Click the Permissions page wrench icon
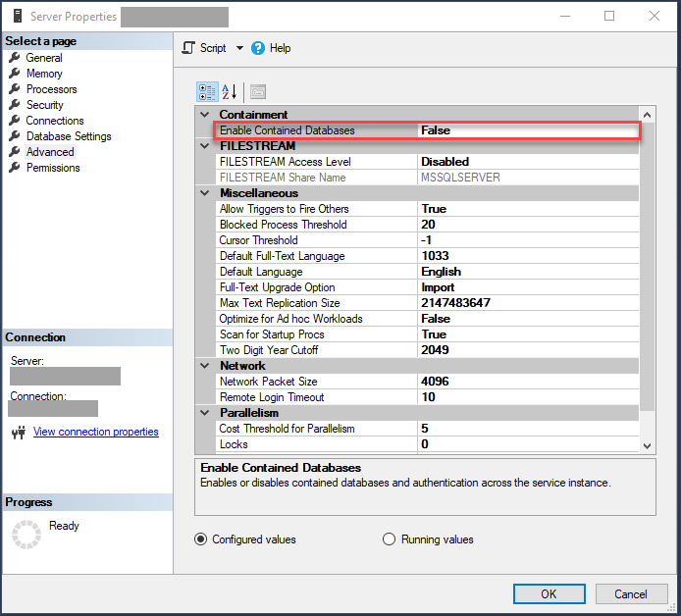Screen dimensions: 681x616 click(x=15, y=167)
